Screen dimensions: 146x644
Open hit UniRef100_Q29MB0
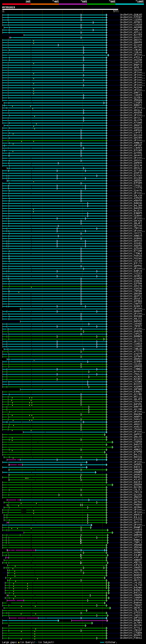[131, 361]
